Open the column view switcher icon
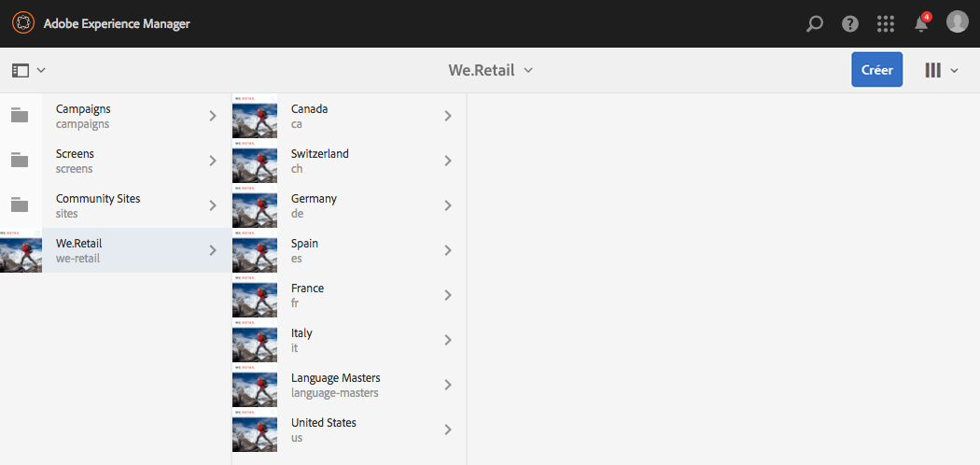Image resolution: width=980 pixels, height=465 pixels. click(x=940, y=70)
